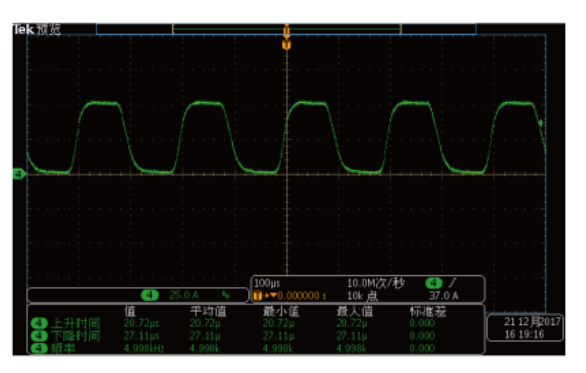The height and width of the screenshot is (373, 586).
Task: Click the channel 4 badge beside 上升时间
Action: point(39,323)
